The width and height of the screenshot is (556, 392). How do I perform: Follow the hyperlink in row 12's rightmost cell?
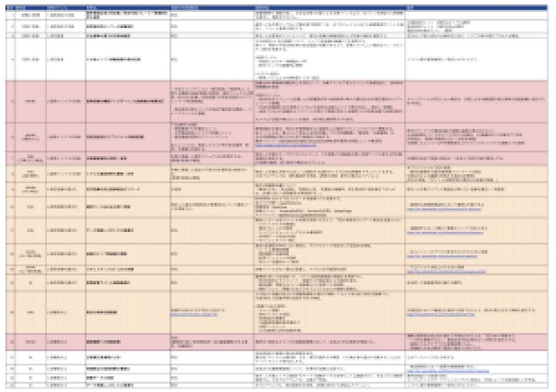point(441,256)
